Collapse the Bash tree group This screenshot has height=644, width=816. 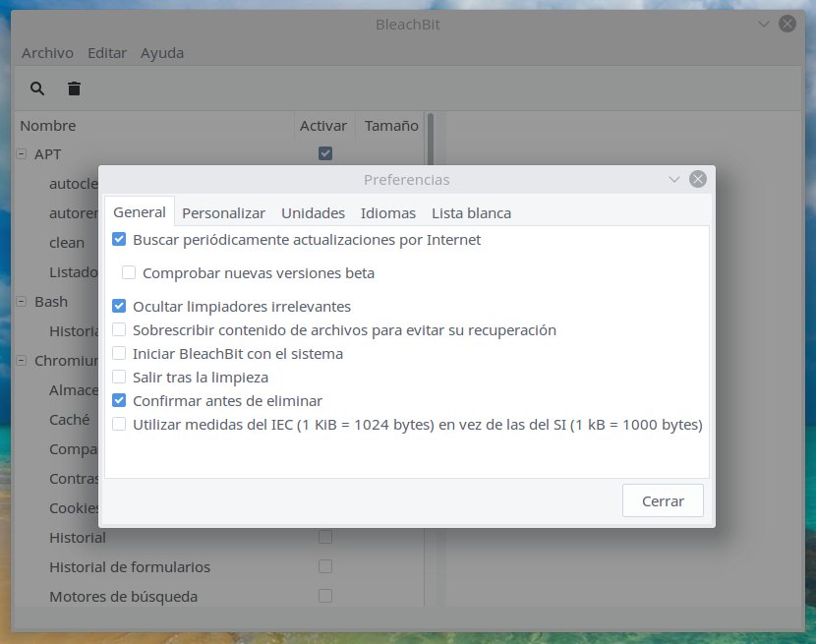[x=21, y=302]
